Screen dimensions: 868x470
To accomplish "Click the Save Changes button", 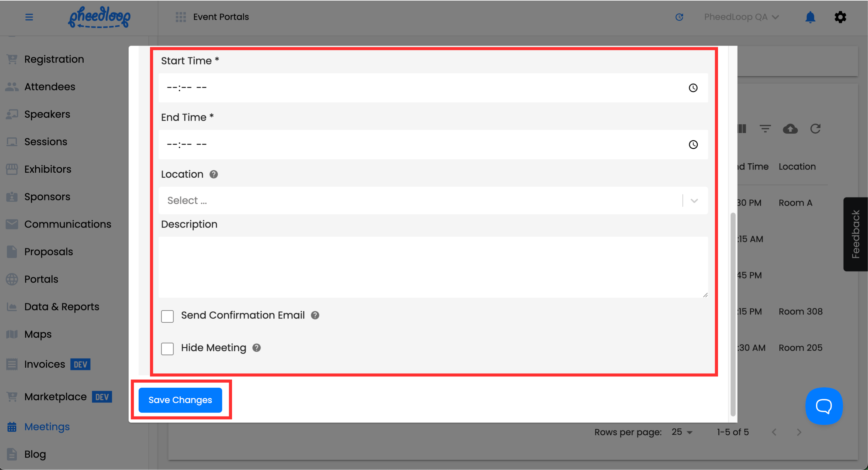I will 180,400.
